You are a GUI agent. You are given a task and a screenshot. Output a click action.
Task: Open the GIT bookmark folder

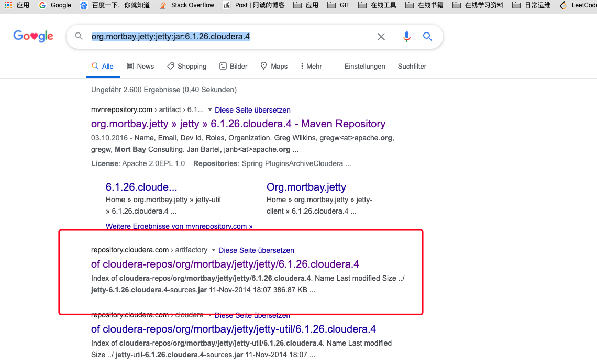pos(338,5)
